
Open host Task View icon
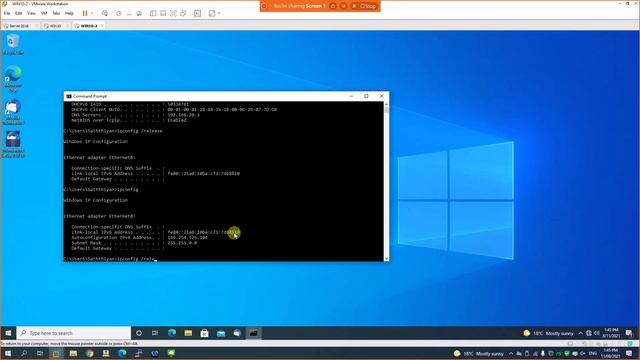click(40, 353)
